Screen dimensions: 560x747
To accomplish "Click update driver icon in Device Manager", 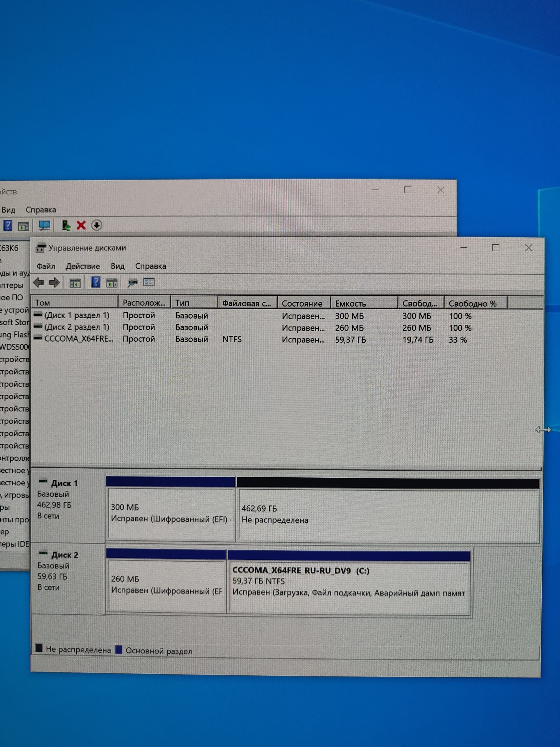I will tap(66, 225).
